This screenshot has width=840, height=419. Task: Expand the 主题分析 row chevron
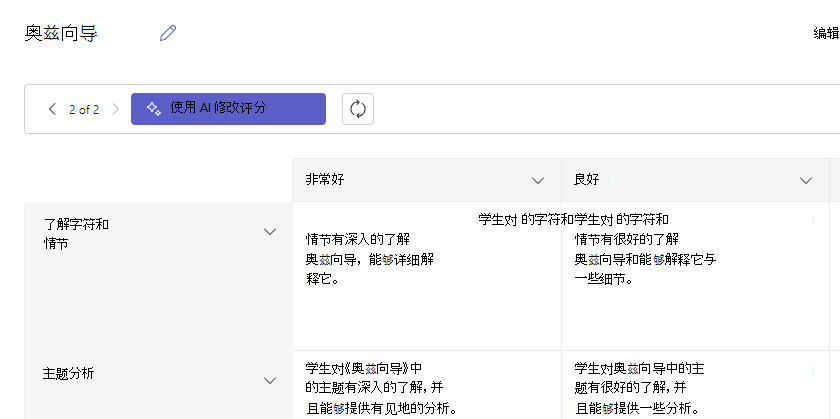coord(270,380)
